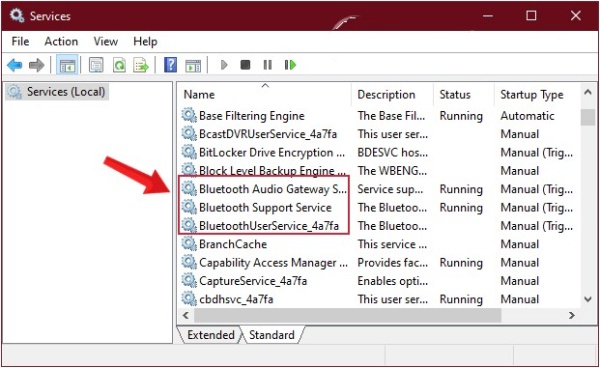Image resolution: width=600 pixels, height=368 pixels.
Task: Open the Action menu
Action: pyautogui.click(x=61, y=41)
